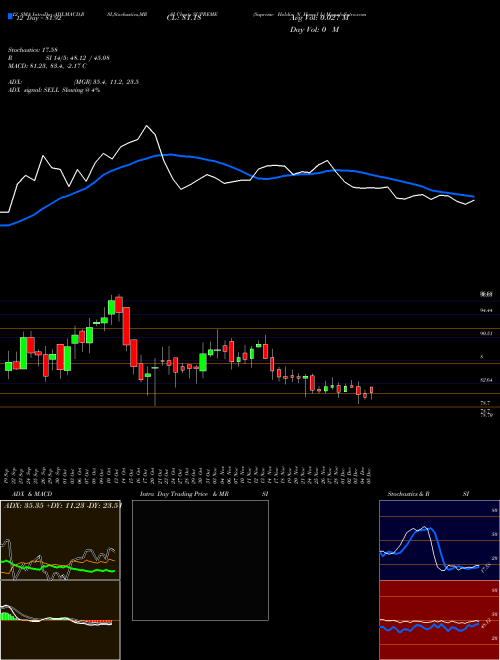The height and width of the screenshot is (660, 500).
Task: Click the 'CL: 81.18' closing price label
Action: tap(184, 18)
